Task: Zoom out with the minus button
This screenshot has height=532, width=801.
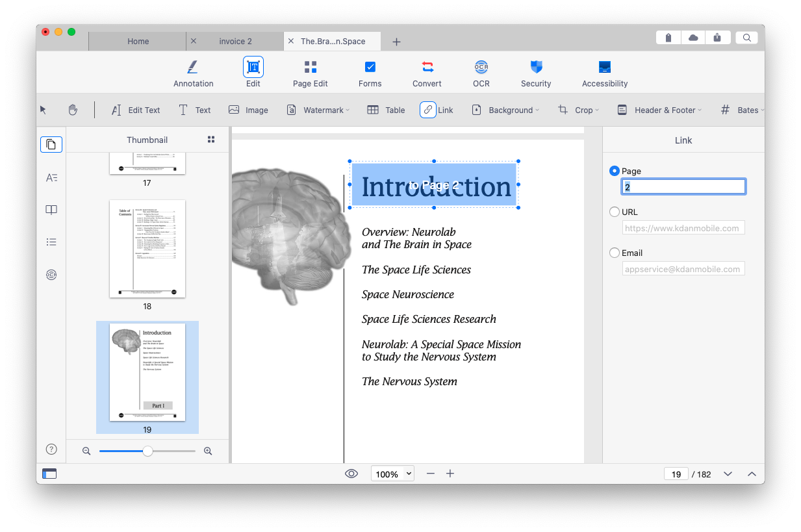Action: (430, 474)
